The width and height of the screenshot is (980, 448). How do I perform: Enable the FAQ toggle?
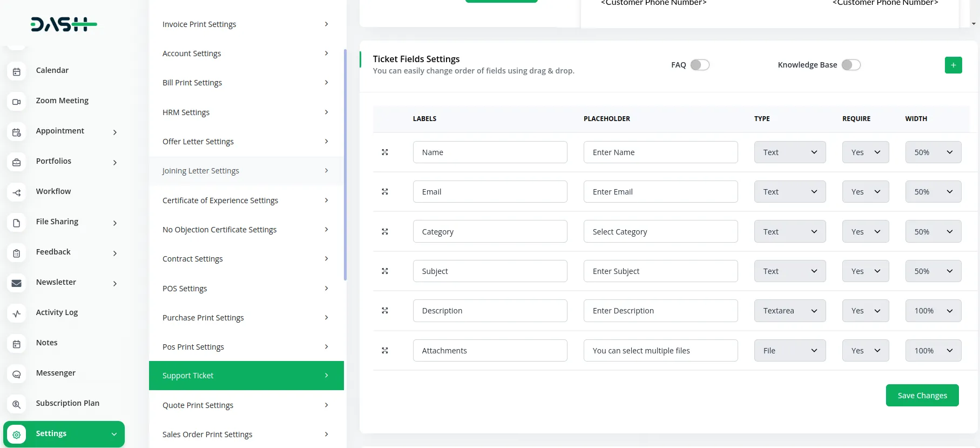(700, 65)
